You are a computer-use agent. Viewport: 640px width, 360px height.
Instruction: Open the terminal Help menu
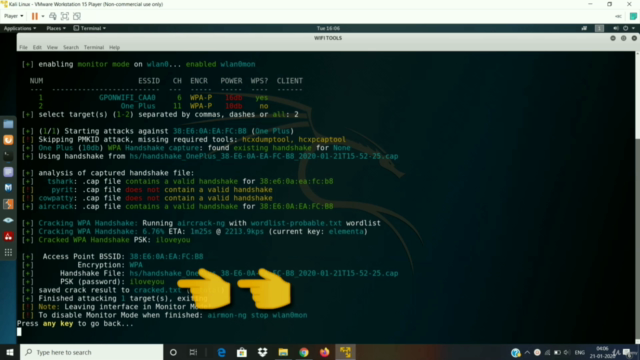coord(114,47)
